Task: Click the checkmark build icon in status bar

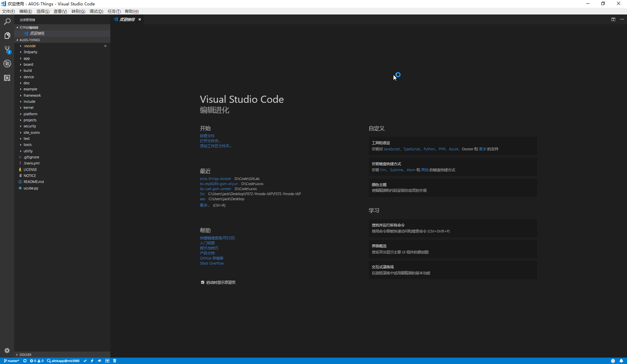Action: click(85, 361)
